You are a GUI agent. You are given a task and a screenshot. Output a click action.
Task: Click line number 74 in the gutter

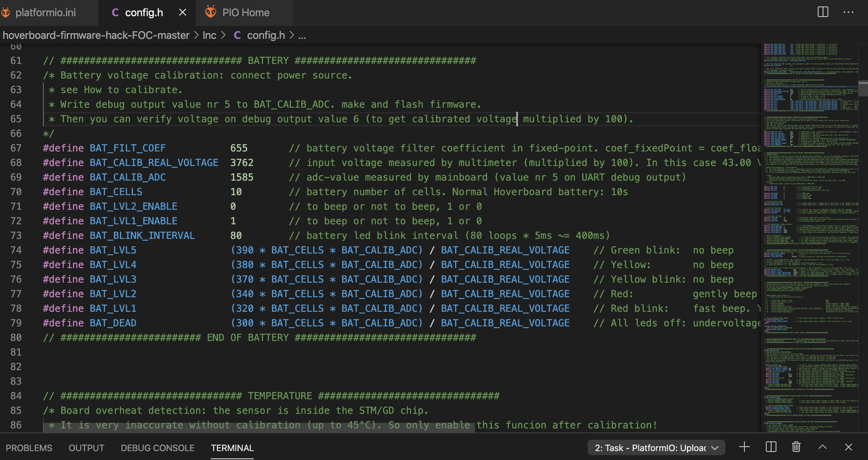tap(16, 250)
